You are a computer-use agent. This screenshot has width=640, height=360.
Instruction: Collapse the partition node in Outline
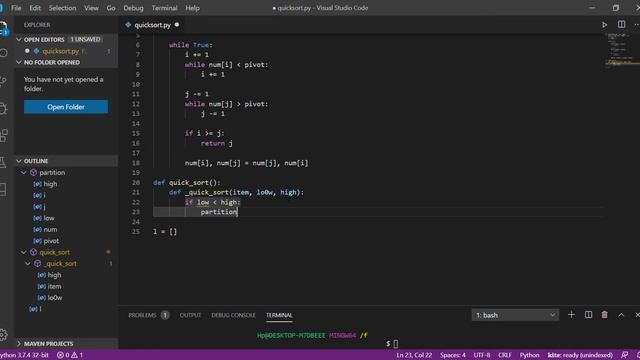tap(24, 173)
